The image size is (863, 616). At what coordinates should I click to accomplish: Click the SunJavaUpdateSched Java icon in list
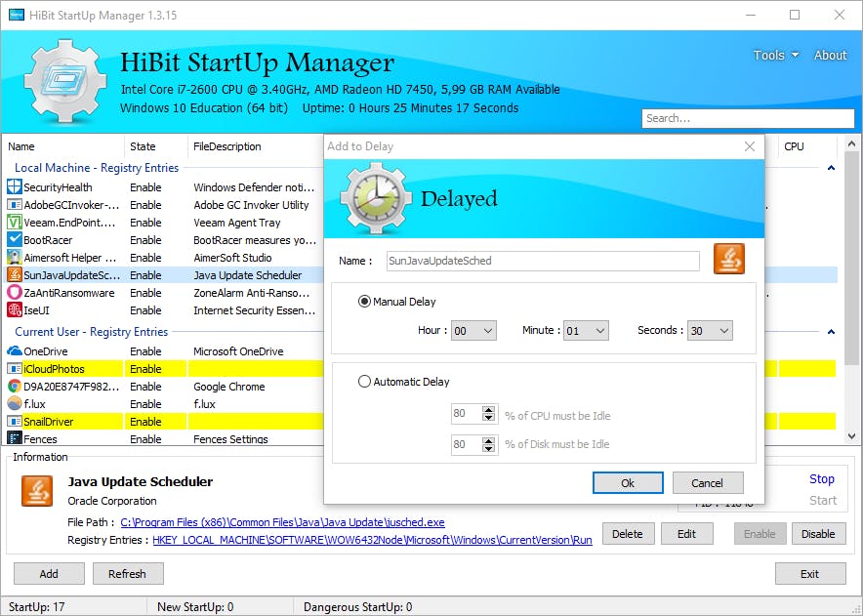[x=15, y=275]
